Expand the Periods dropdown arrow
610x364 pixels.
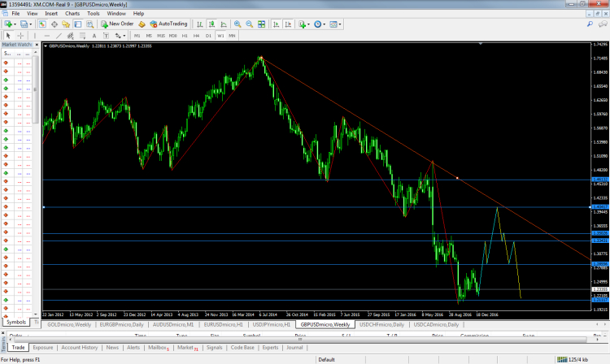click(324, 24)
